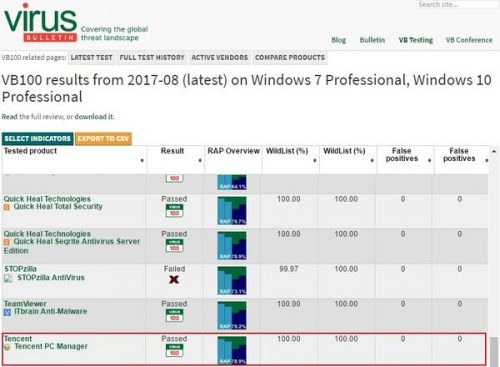Click the STOPzilla AntiVirus product icon
500x367 pixels.
[8, 278]
